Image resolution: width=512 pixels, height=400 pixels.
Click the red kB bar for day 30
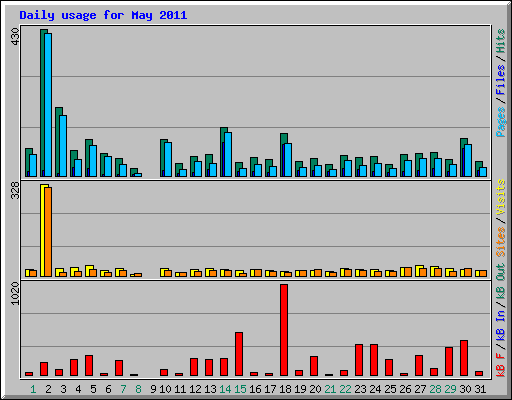(464, 358)
